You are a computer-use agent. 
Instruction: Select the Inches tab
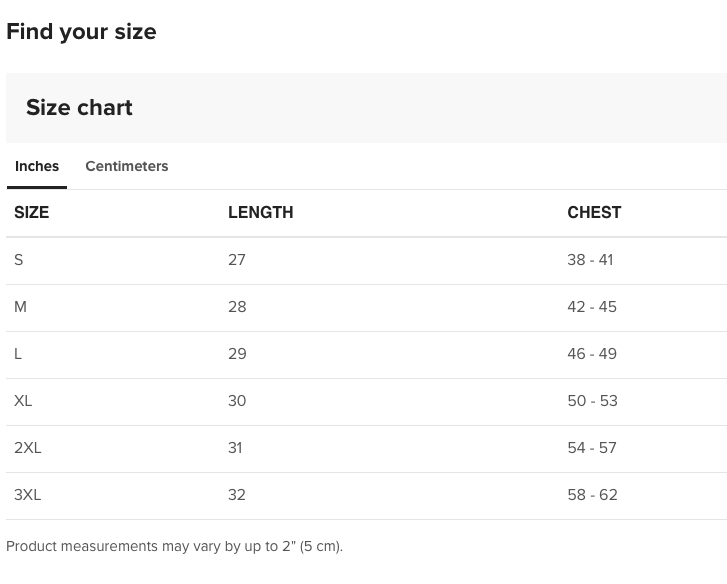point(37,166)
